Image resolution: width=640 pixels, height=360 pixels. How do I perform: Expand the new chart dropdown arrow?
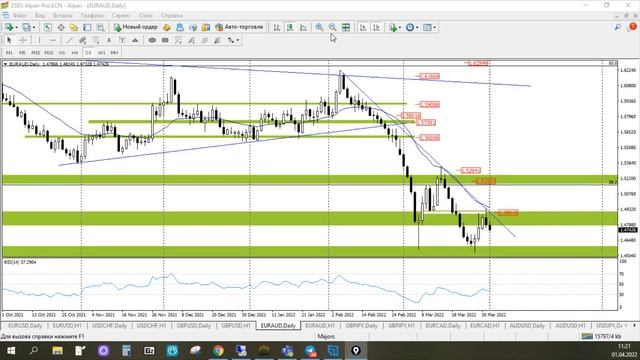(x=16, y=27)
